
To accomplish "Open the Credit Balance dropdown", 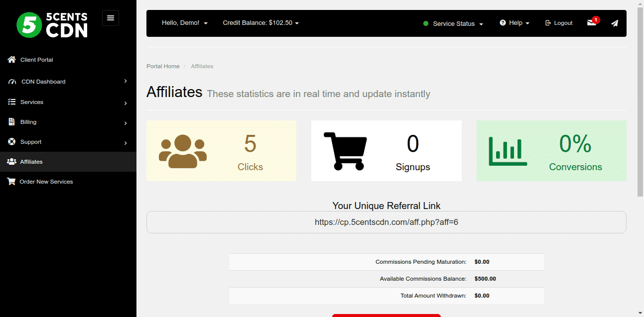I will coord(261,23).
